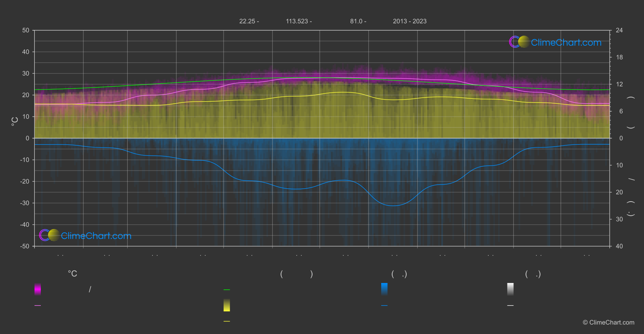Click the 113.523 longitude value in header
The image size is (644, 334).
click(297, 21)
